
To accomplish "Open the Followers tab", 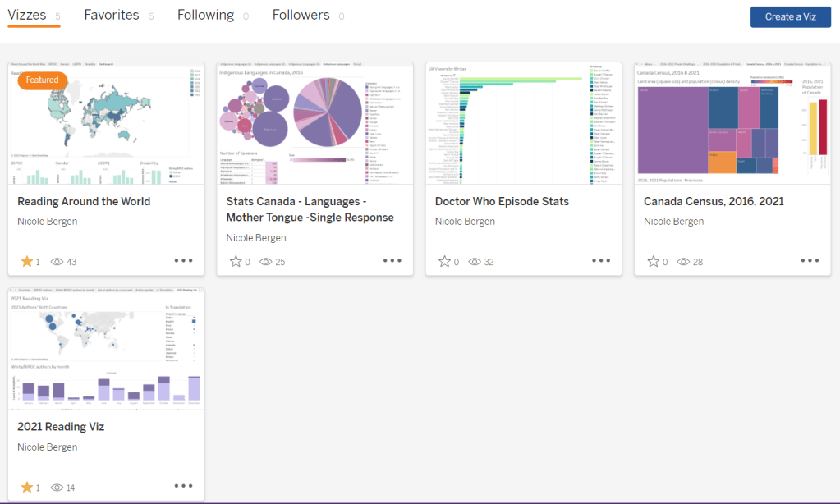I will pyautogui.click(x=301, y=16).
